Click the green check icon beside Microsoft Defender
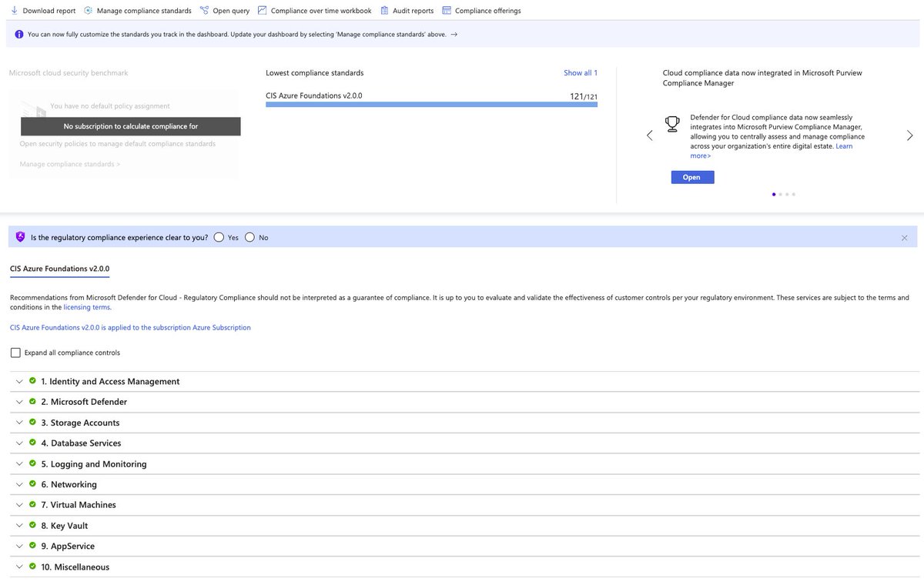Viewport: 924px width, 585px height. 32,401
